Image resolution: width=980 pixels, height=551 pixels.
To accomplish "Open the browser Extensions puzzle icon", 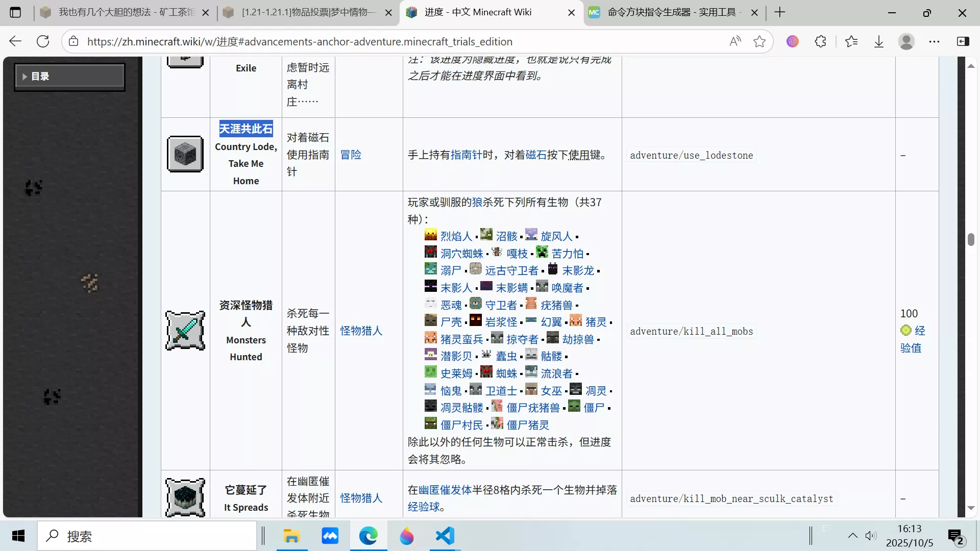I will pos(821,41).
